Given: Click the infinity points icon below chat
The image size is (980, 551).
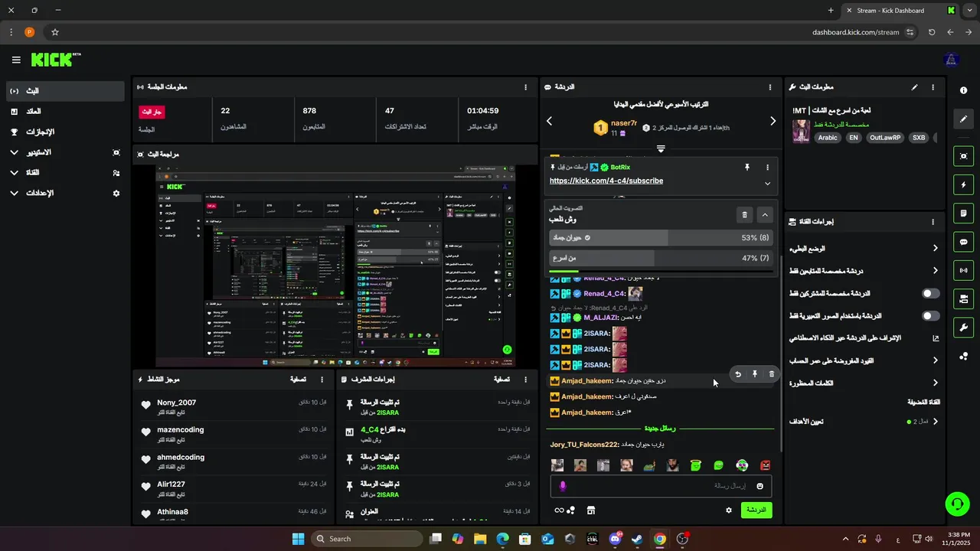Looking at the screenshot, I should [x=559, y=510].
